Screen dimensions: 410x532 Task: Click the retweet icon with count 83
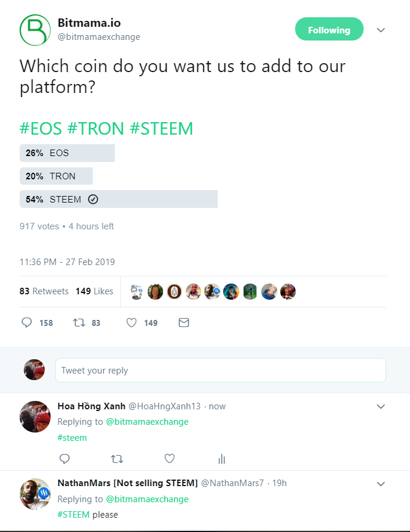[79, 322]
